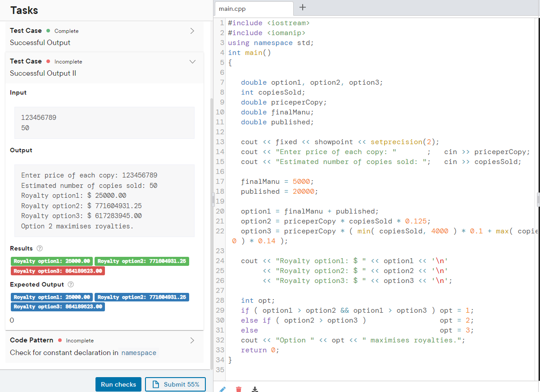The width and height of the screenshot is (540, 392).
Task: Click the 'finalManu = 5000;' code line
Action: click(x=277, y=182)
